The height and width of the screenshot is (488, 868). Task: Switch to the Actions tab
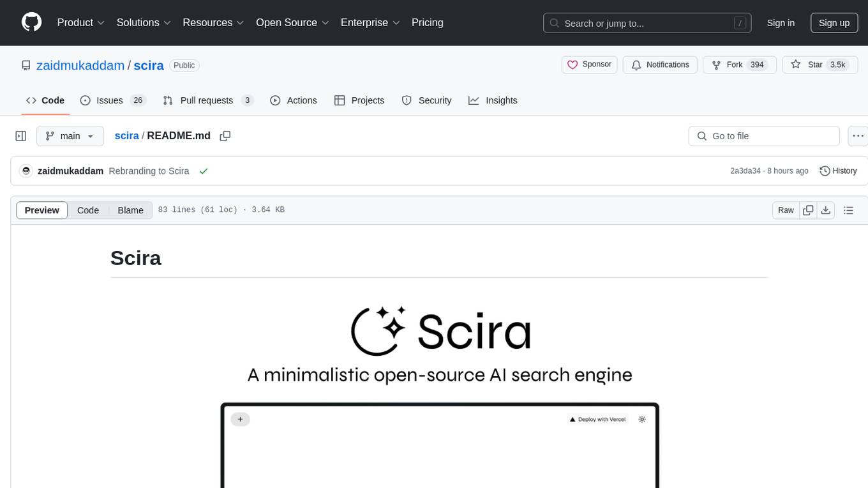click(x=294, y=100)
